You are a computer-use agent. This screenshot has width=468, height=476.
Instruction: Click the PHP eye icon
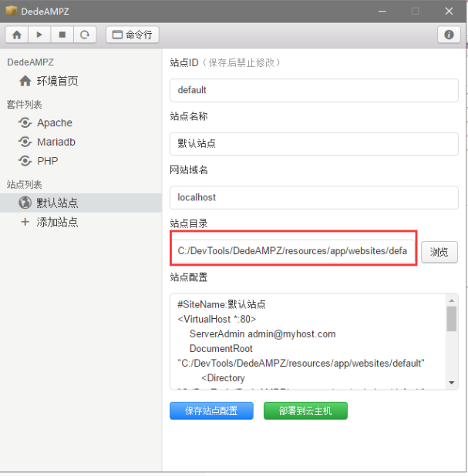click(x=25, y=161)
